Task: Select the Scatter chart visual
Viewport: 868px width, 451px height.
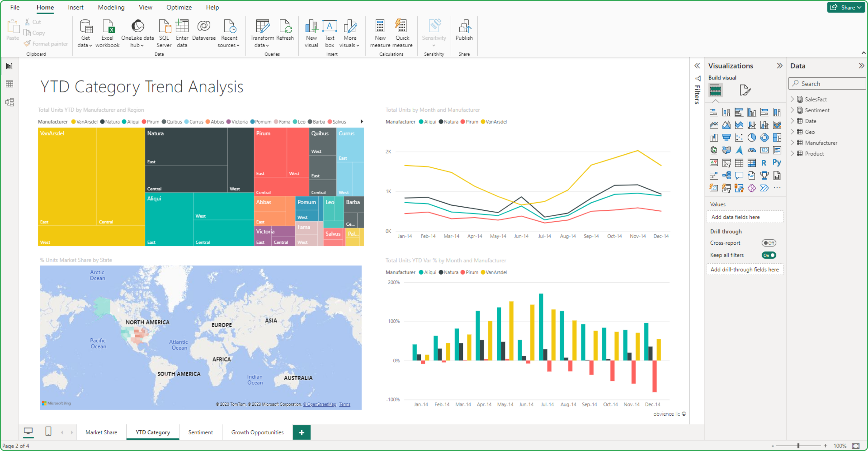Action: [x=739, y=137]
